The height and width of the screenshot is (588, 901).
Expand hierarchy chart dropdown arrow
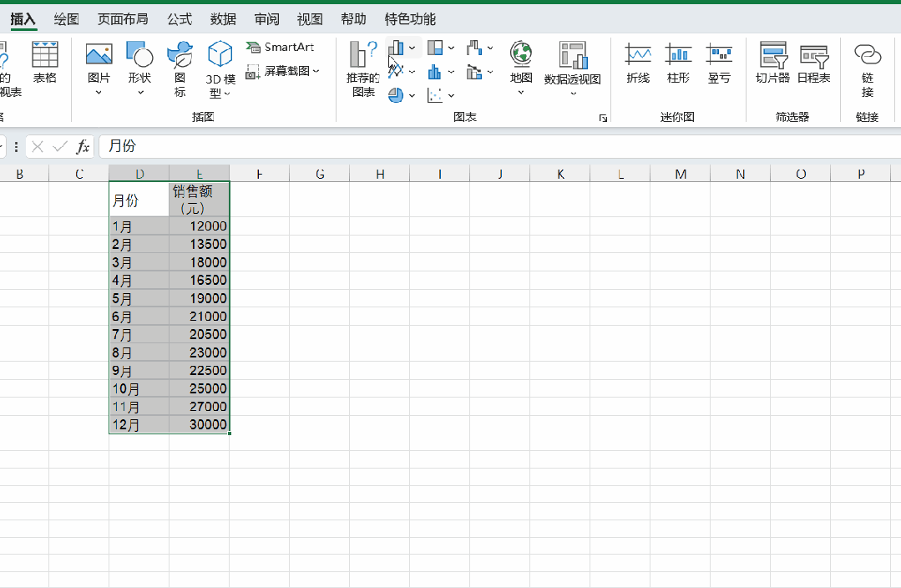point(451,48)
